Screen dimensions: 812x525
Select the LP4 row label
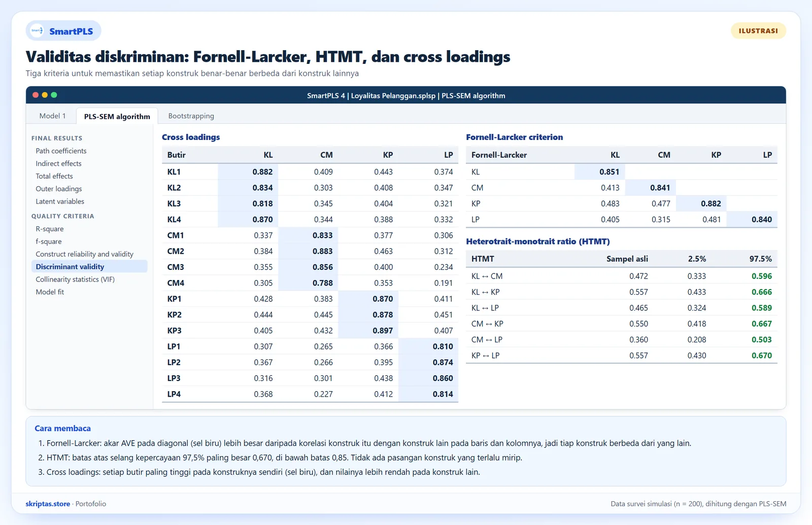(x=174, y=394)
